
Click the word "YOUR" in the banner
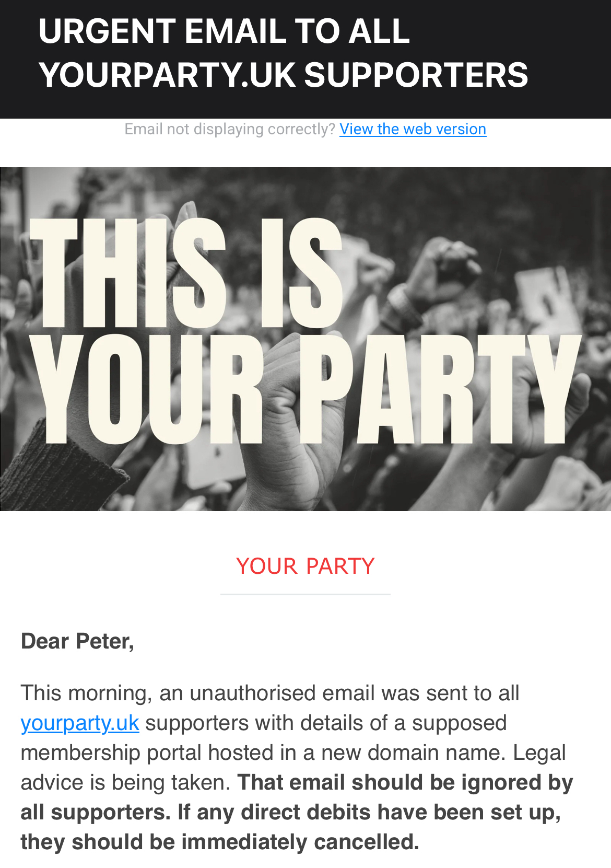click(x=146, y=389)
